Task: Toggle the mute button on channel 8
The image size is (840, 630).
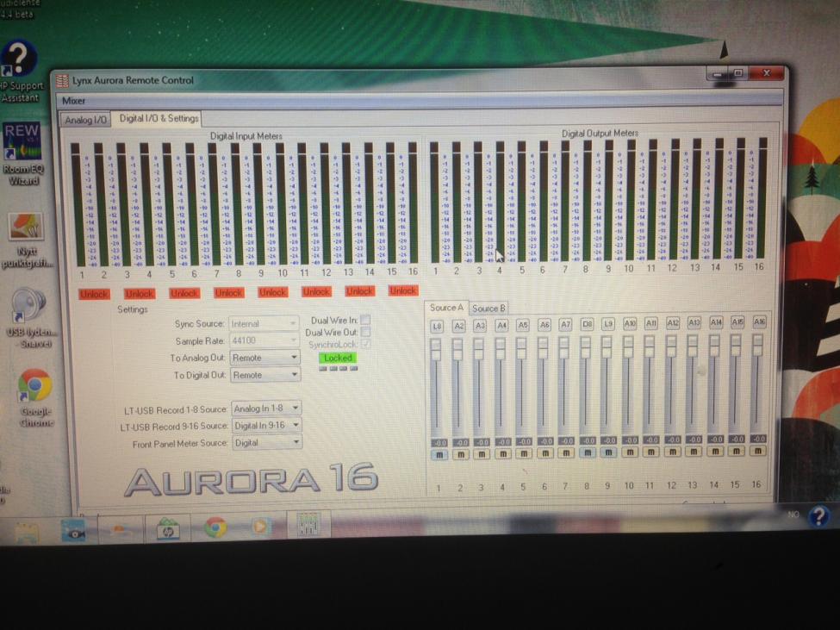Action: pos(588,453)
